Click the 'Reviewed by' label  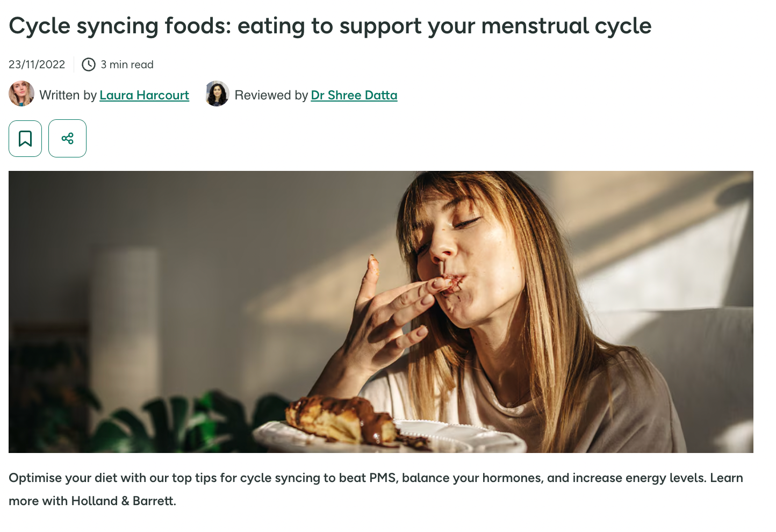pyautogui.click(x=271, y=96)
